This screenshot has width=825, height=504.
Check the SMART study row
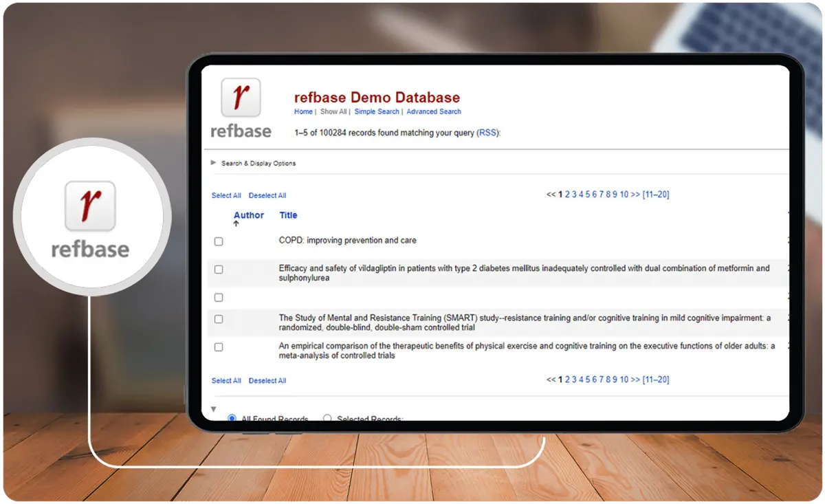click(x=219, y=319)
